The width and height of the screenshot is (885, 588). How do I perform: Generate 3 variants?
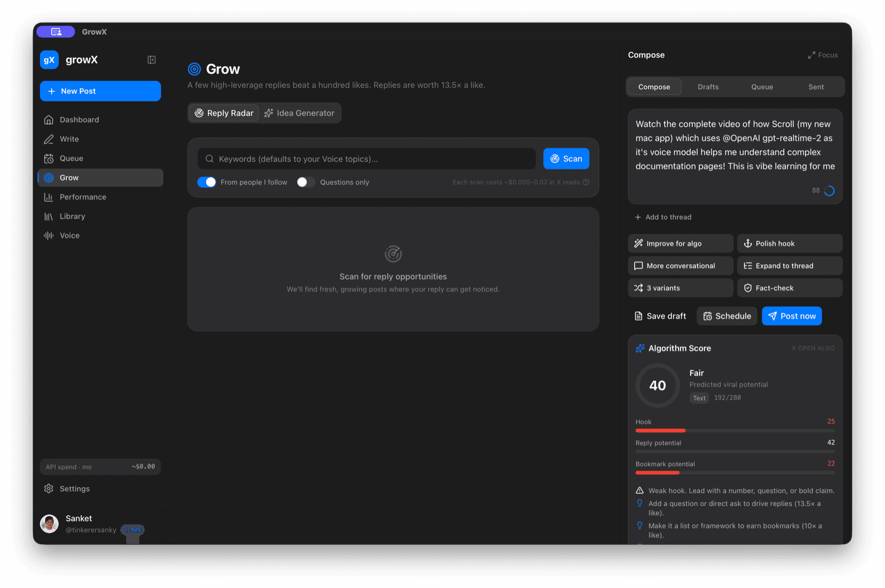[680, 288]
